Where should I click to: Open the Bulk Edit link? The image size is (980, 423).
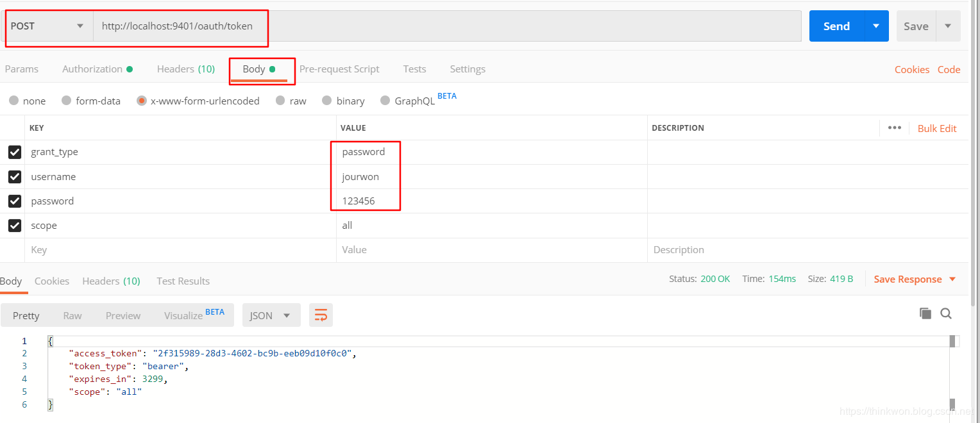click(937, 128)
